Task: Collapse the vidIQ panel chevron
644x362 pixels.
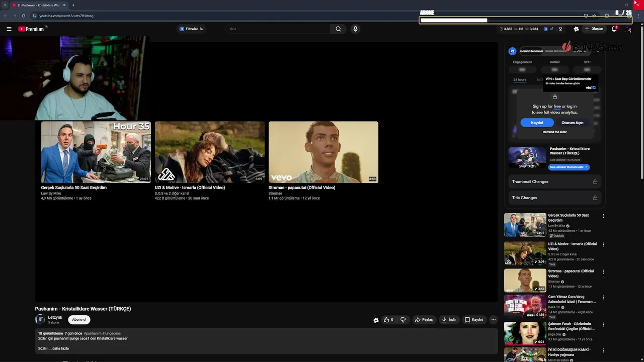Action: coord(598,51)
